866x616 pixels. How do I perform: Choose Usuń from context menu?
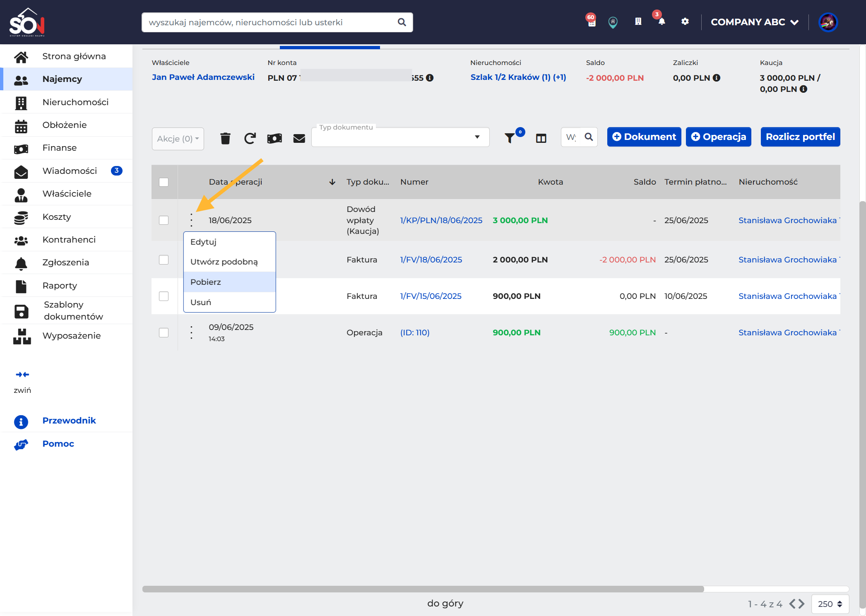tap(230, 302)
